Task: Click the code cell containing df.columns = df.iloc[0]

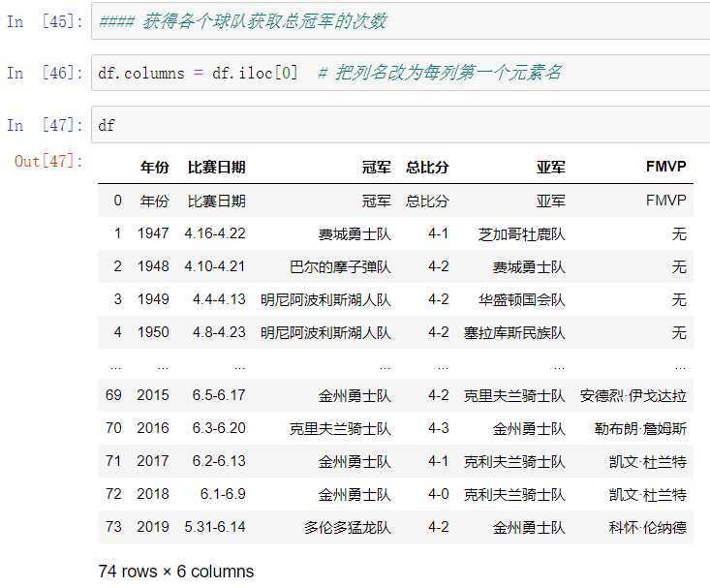Action: 400,73
